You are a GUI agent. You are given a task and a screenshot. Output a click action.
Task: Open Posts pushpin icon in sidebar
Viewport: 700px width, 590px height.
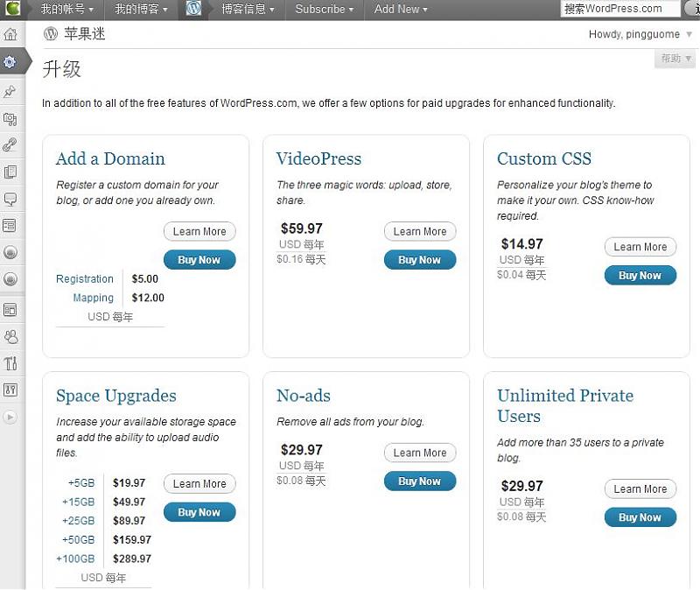pyautogui.click(x=10, y=91)
